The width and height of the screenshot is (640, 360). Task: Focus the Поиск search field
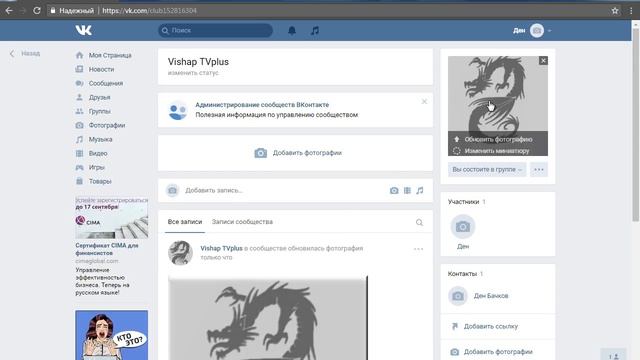(x=216, y=30)
